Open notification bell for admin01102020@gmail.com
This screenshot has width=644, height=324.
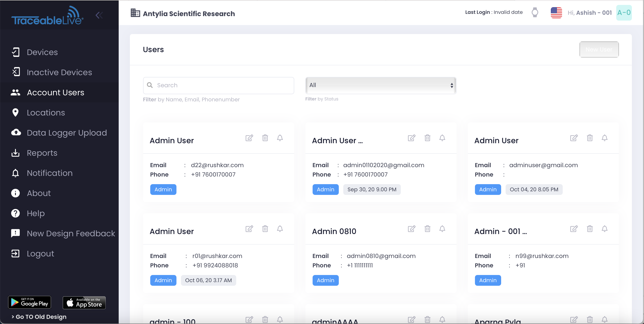[442, 138]
